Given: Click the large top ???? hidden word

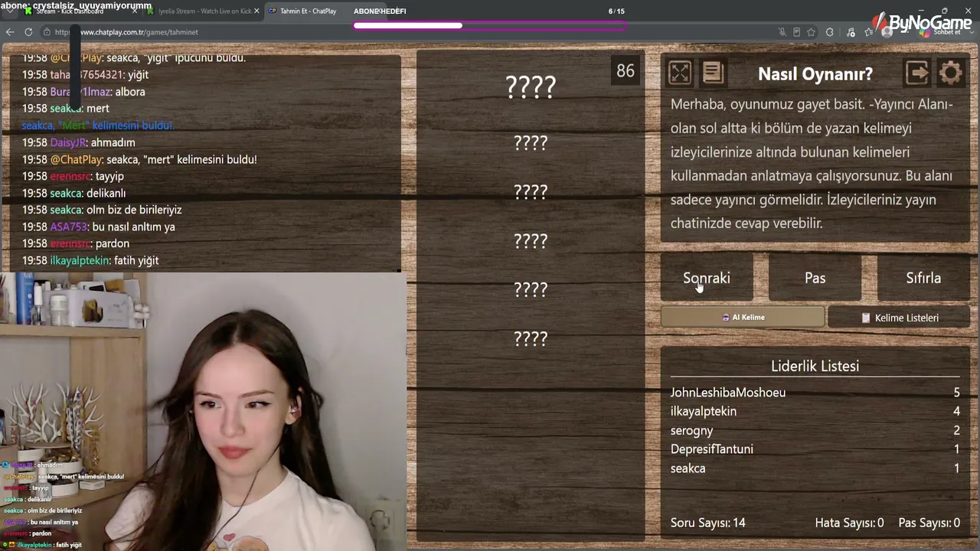Looking at the screenshot, I should pyautogui.click(x=531, y=87).
